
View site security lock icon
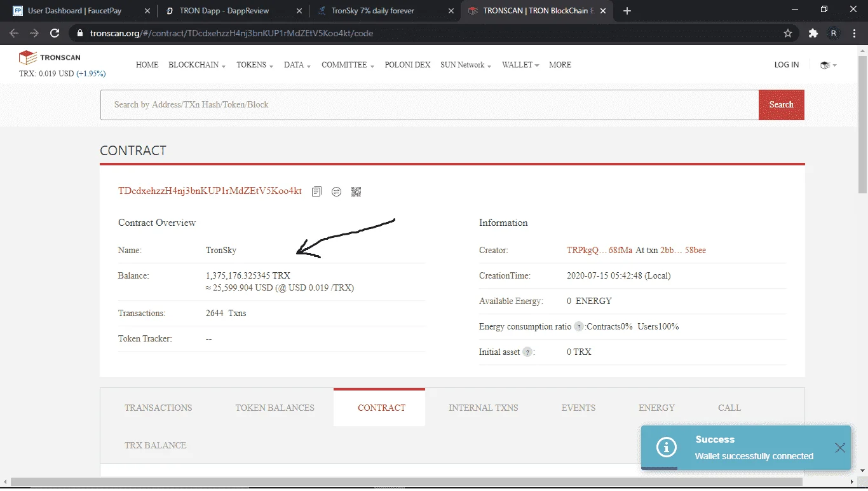point(79,33)
